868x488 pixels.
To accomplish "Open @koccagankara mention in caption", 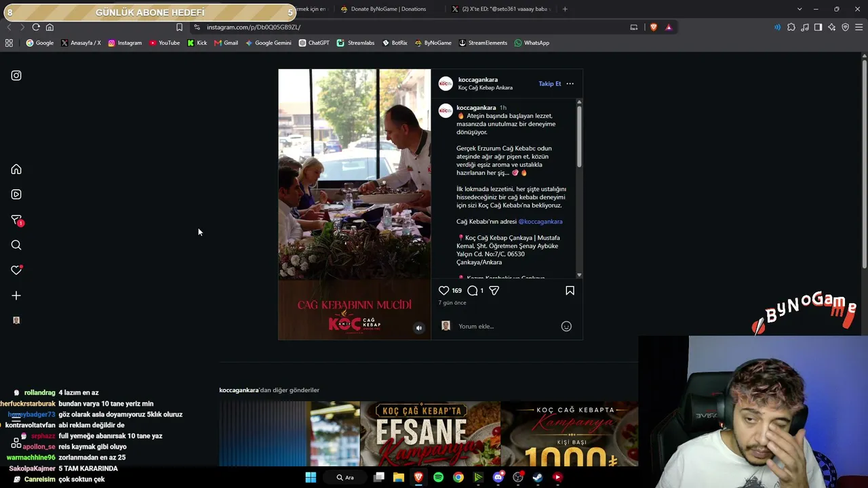I will (x=540, y=222).
